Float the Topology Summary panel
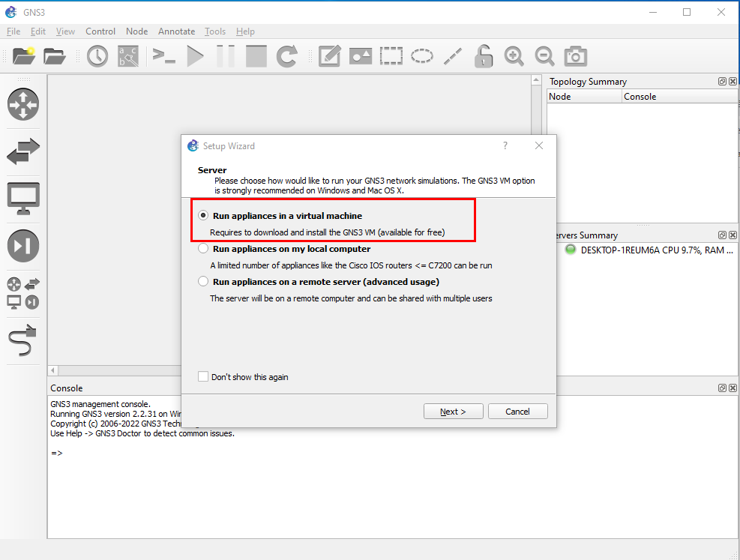Viewport: 740px width, 560px height. pyautogui.click(x=722, y=81)
